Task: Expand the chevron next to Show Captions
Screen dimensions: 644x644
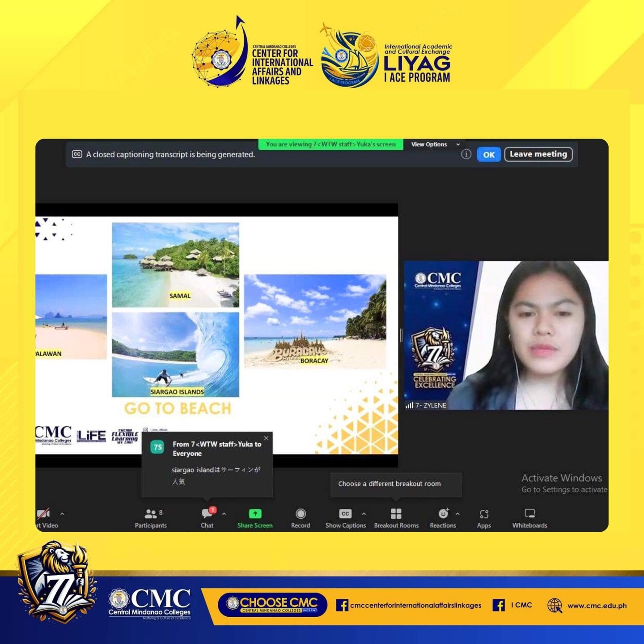Action: [x=364, y=514]
